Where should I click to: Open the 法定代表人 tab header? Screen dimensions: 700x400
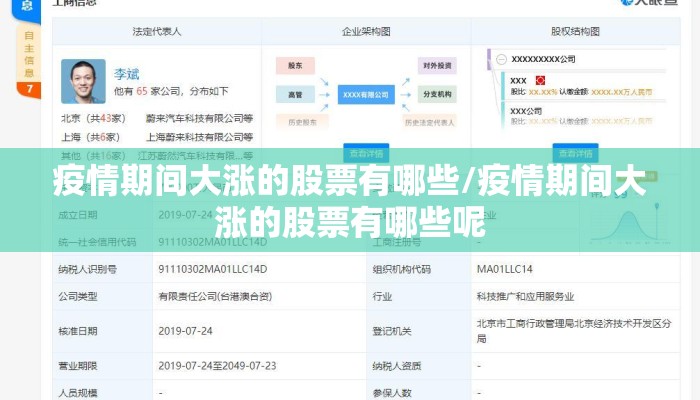pos(157,32)
